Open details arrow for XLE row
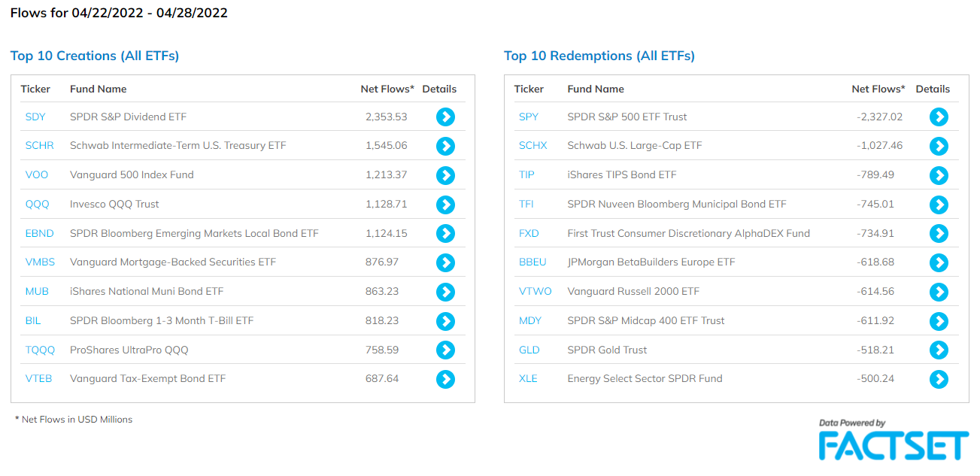 click(x=939, y=379)
